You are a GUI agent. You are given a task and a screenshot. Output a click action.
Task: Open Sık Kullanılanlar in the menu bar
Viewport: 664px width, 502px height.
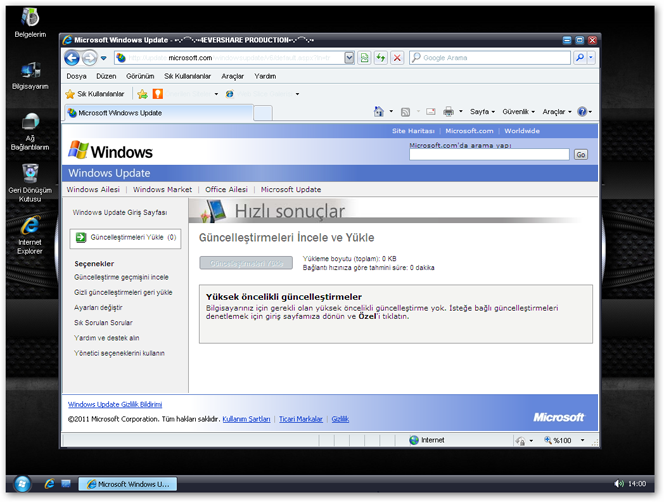click(187, 76)
